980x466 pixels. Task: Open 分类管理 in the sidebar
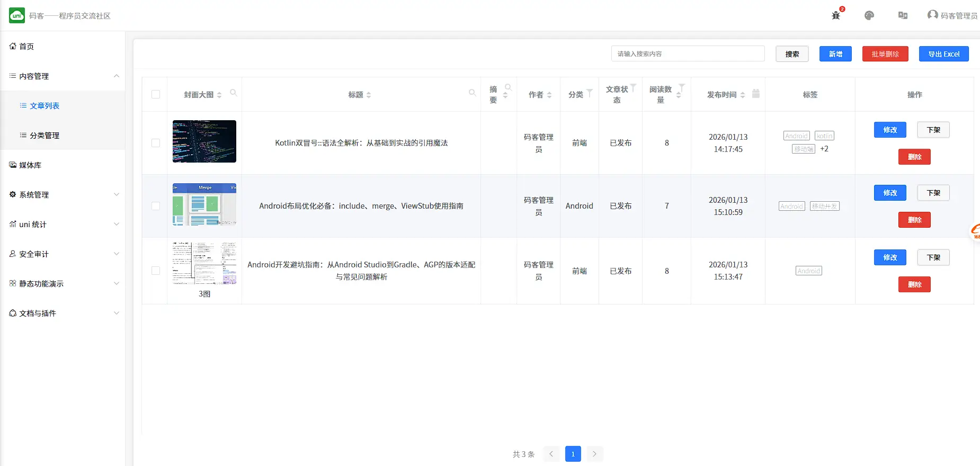(44, 136)
